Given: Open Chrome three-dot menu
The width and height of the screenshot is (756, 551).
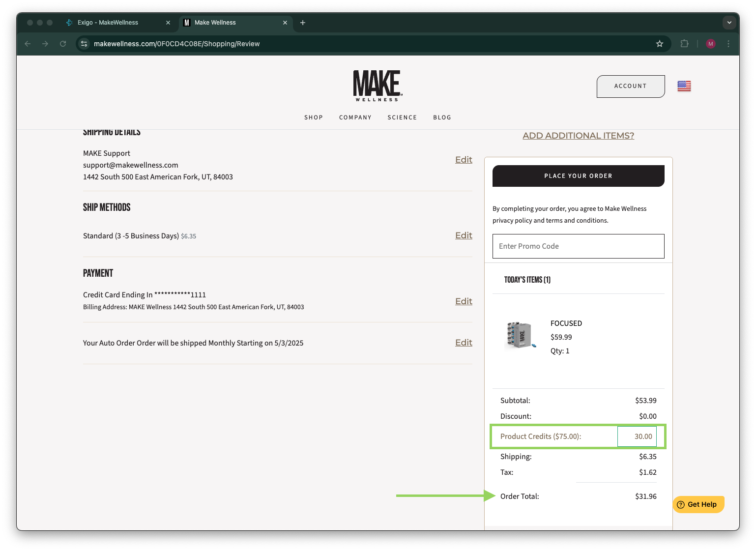Looking at the screenshot, I should pos(728,44).
